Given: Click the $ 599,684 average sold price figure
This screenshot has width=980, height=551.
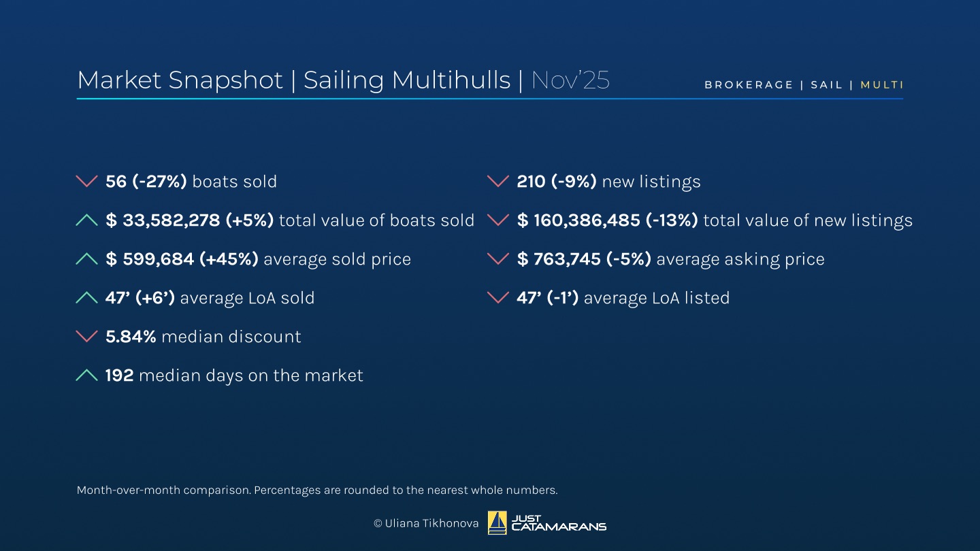Looking at the screenshot, I should (x=150, y=259).
